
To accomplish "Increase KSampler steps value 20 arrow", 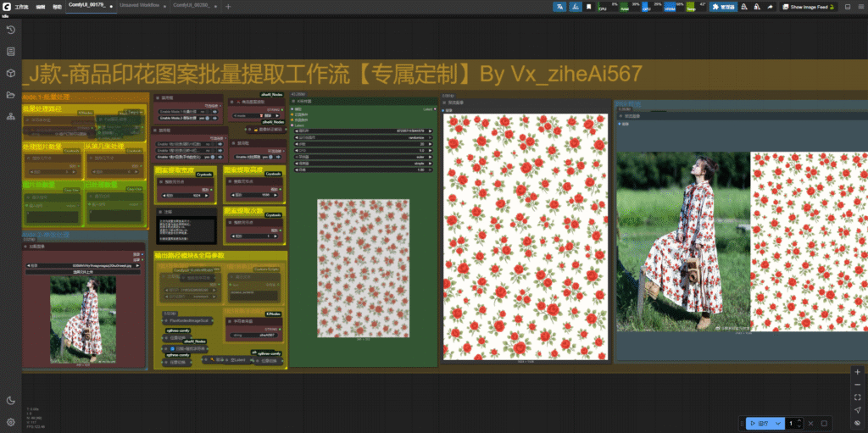I will tap(430, 144).
